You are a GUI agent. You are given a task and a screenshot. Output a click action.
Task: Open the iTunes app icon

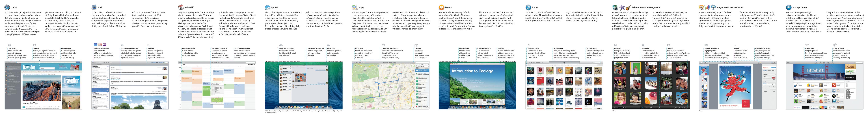pos(528,7)
